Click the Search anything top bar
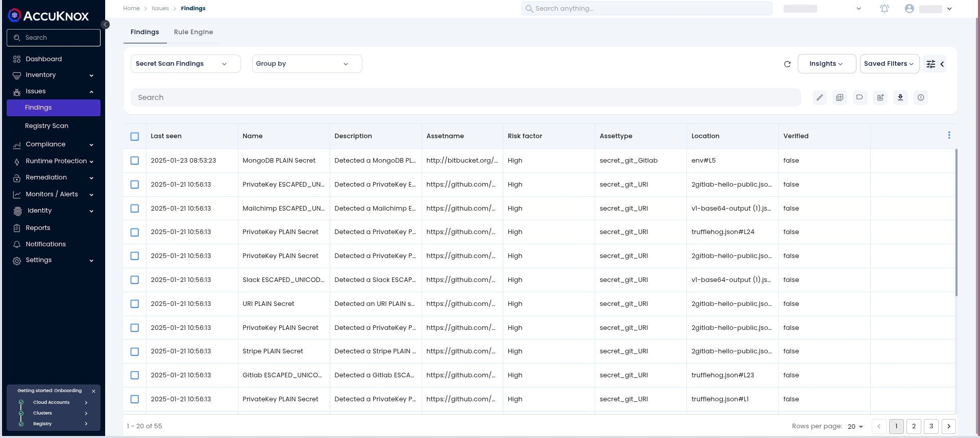Screen dimensions: 980x438 coord(647,9)
